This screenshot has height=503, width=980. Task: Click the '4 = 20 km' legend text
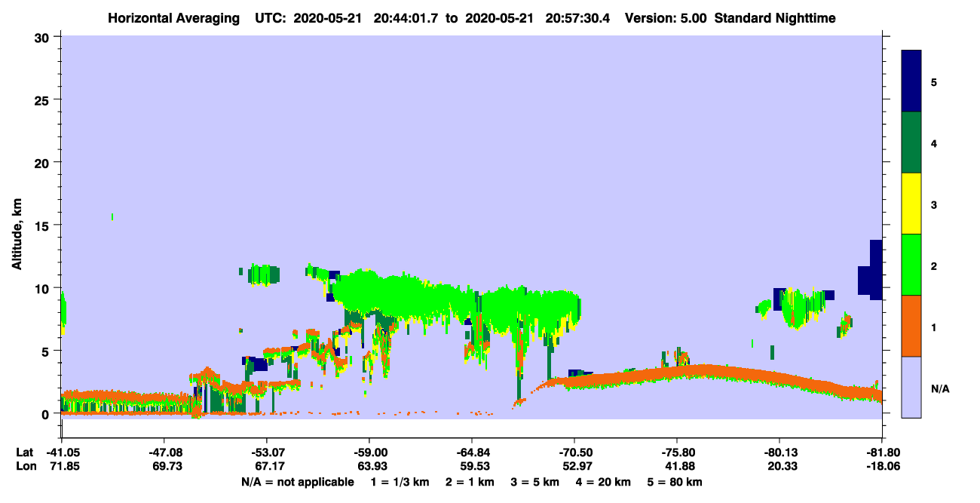(604, 482)
